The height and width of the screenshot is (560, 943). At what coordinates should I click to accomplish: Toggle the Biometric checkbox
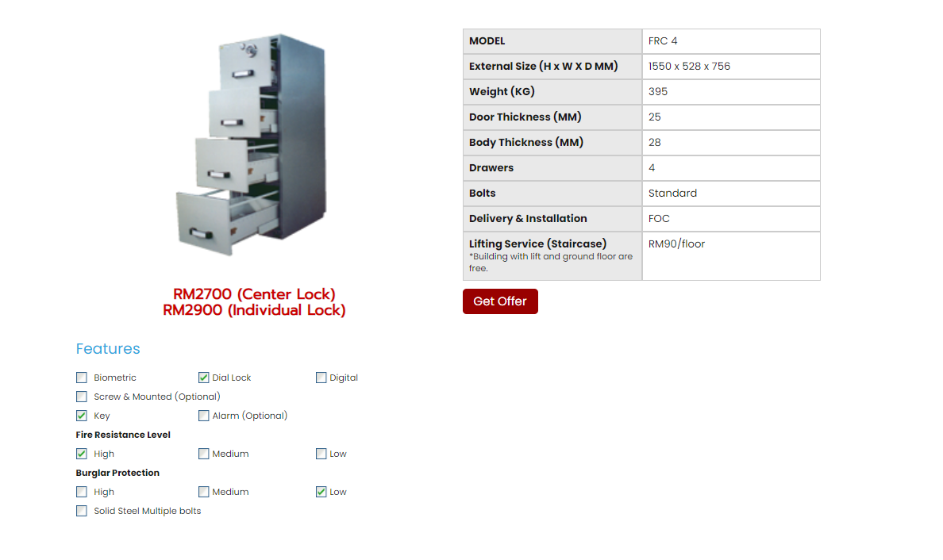tap(82, 378)
